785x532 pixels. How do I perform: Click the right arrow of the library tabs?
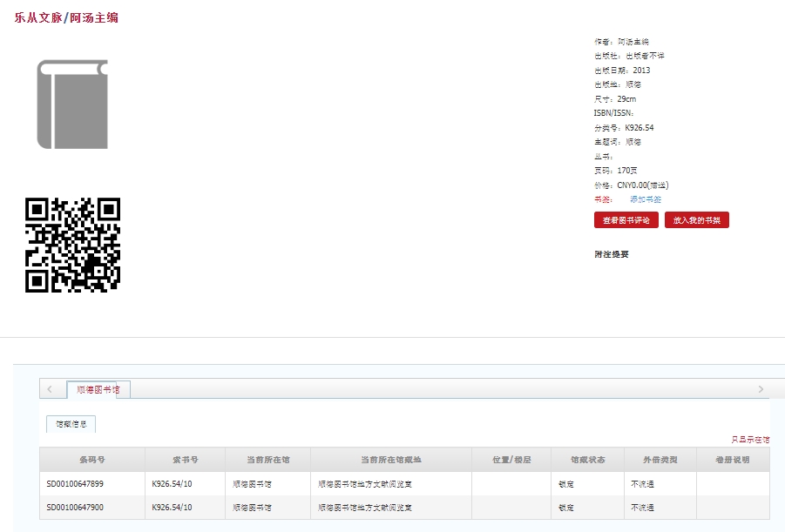[760, 389]
